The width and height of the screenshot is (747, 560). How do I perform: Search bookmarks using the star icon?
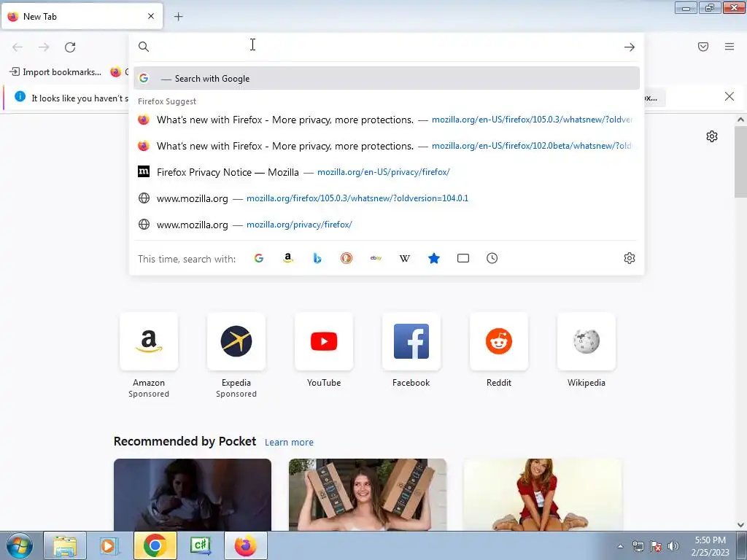(x=433, y=258)
